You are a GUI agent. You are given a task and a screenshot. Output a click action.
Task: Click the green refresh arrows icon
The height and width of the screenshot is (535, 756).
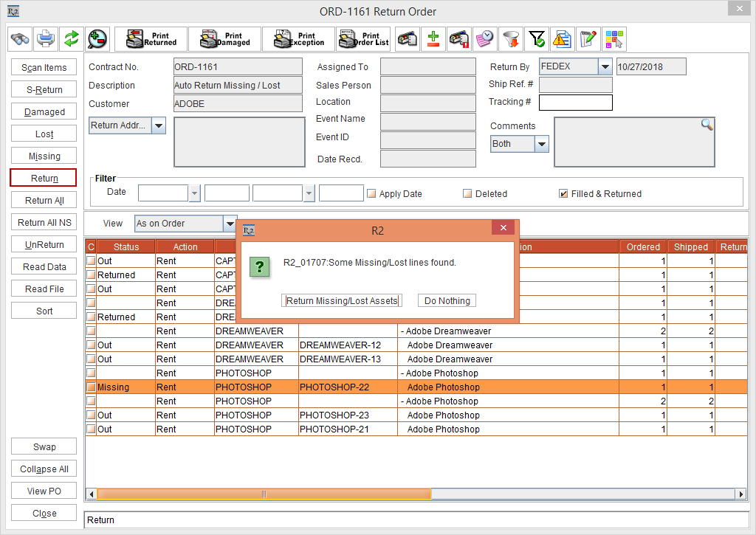(x=71, y=38)
